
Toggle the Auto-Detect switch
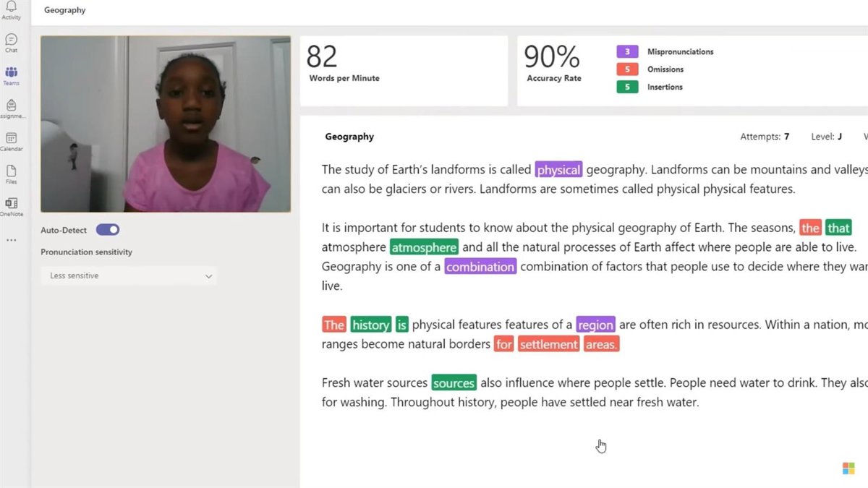point(108,230)
